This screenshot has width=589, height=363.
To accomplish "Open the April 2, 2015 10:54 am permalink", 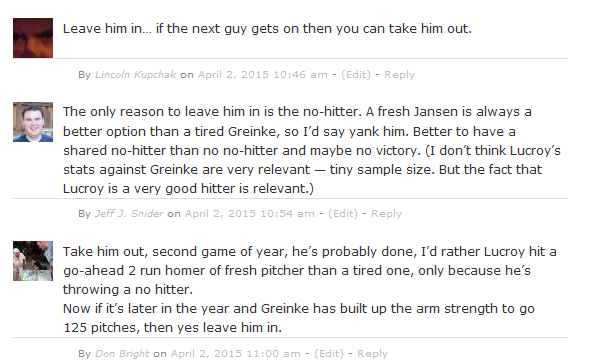I will (250, 213).
